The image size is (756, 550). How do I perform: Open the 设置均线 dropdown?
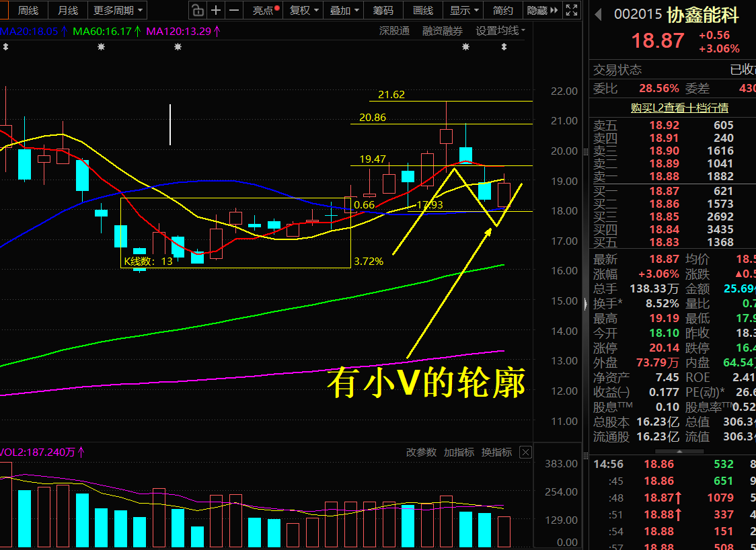click(500, 31)
